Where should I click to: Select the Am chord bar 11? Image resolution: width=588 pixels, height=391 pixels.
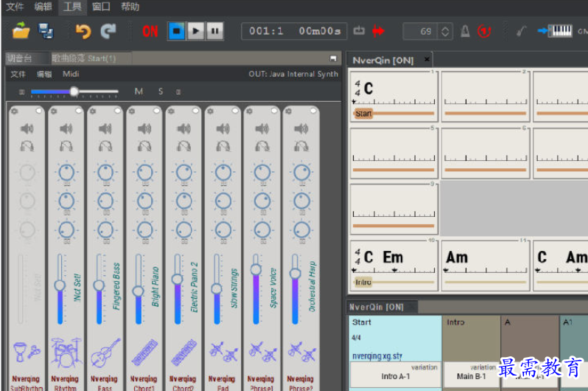pos(486,265)
